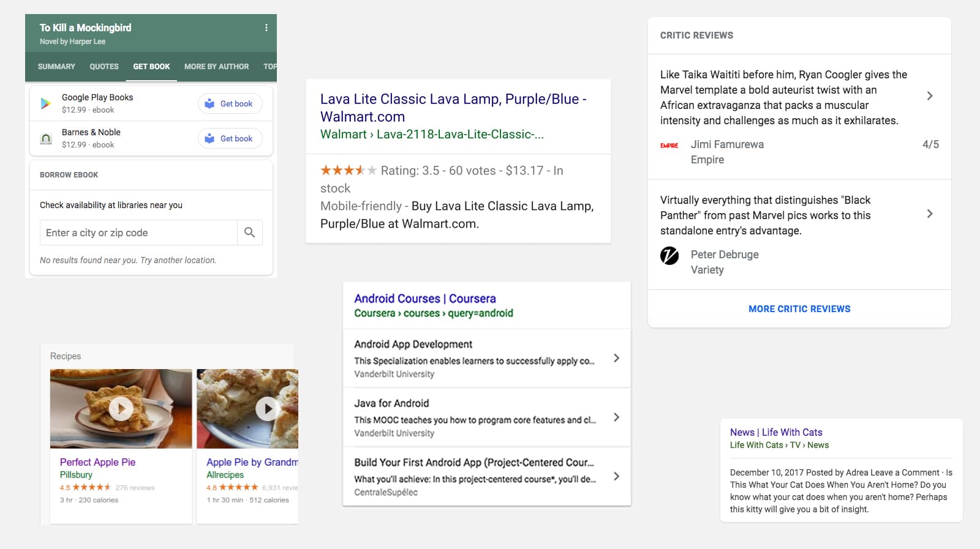
Task: Switch to the Quotes tab
Action: tap(104, 67)
